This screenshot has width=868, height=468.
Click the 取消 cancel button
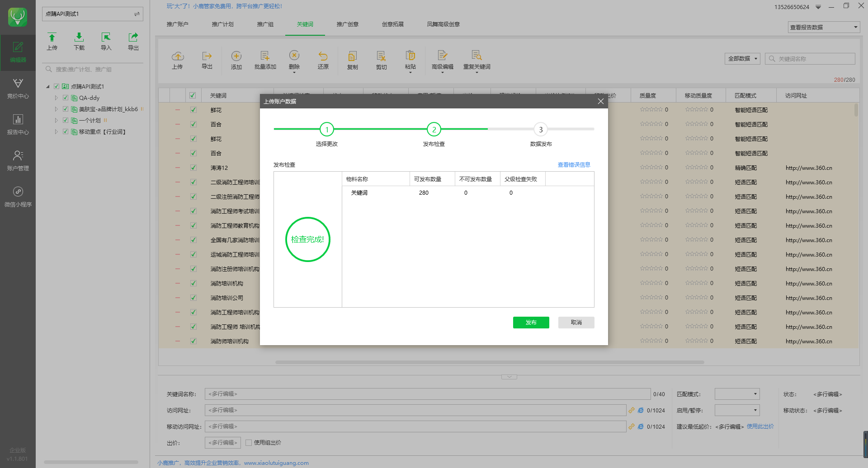point(576,323)
